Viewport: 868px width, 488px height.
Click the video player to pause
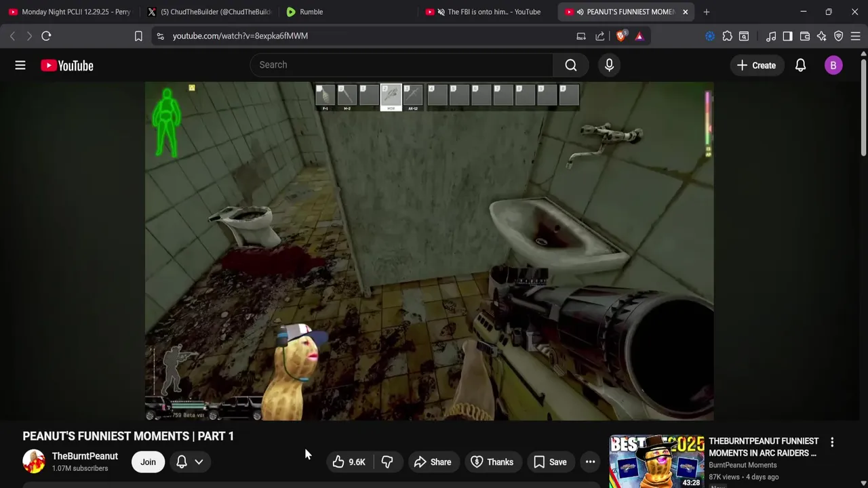click(429, 251)
